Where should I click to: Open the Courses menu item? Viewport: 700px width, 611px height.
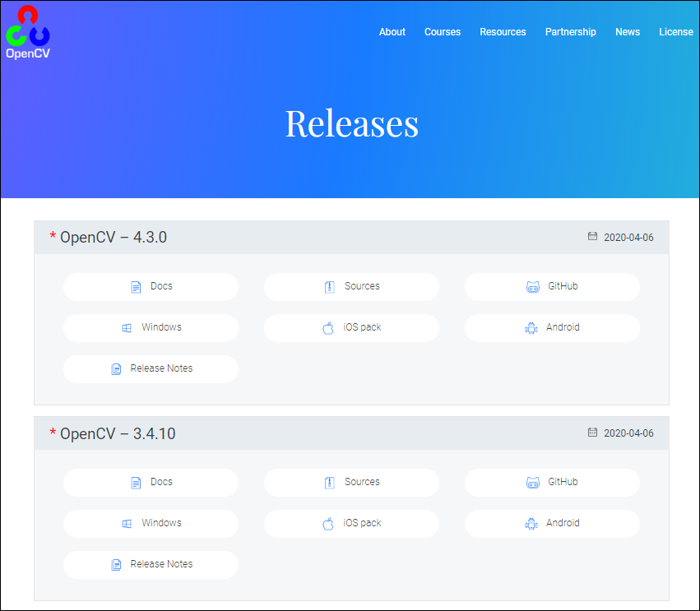[442, 32]
